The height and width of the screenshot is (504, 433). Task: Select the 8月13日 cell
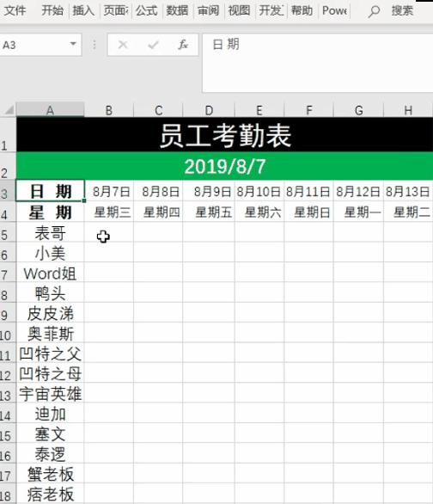(x=408, y=191)
